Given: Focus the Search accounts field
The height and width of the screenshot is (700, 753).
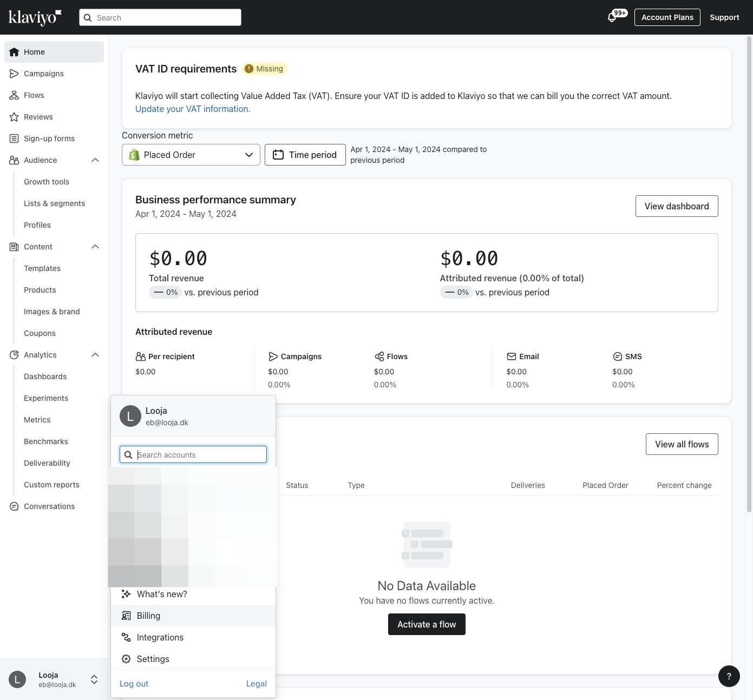Looking at the screenshot, I should (193, 454).
